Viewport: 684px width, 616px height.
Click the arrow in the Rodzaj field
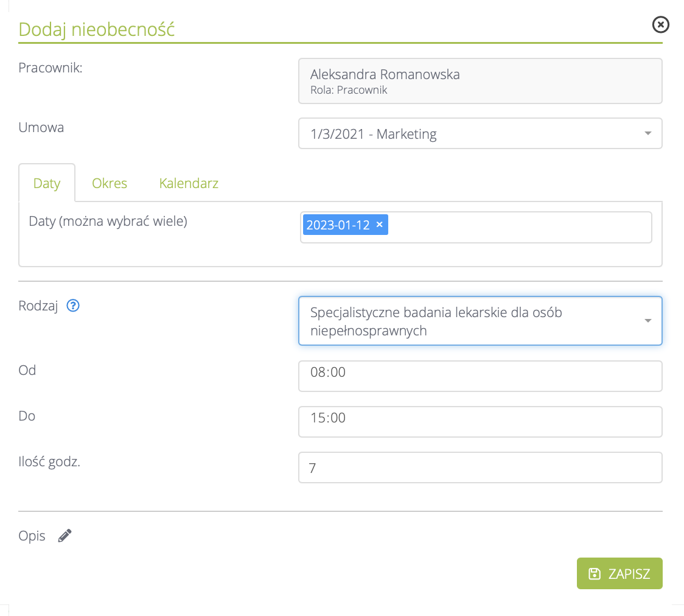[647, 321]
